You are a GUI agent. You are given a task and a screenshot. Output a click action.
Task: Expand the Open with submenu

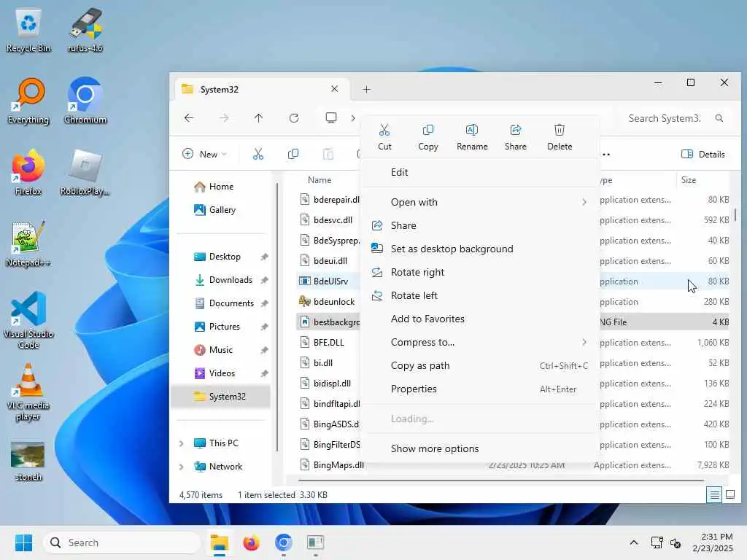point(584,202)
